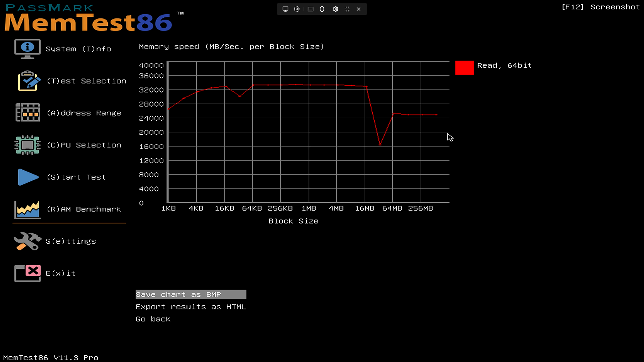This screenshot has width=644, height=362.
Task: Click Go back option
Action: (153, 319)
